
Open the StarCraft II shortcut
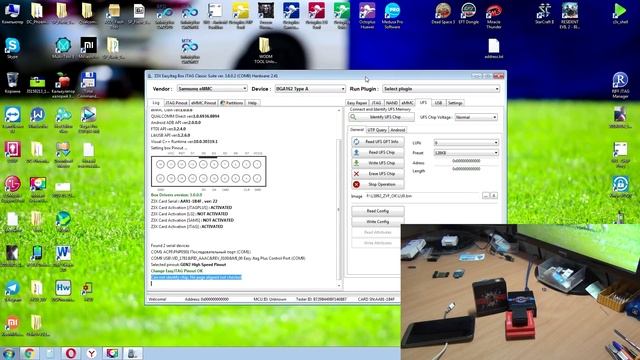pos(544,13)
